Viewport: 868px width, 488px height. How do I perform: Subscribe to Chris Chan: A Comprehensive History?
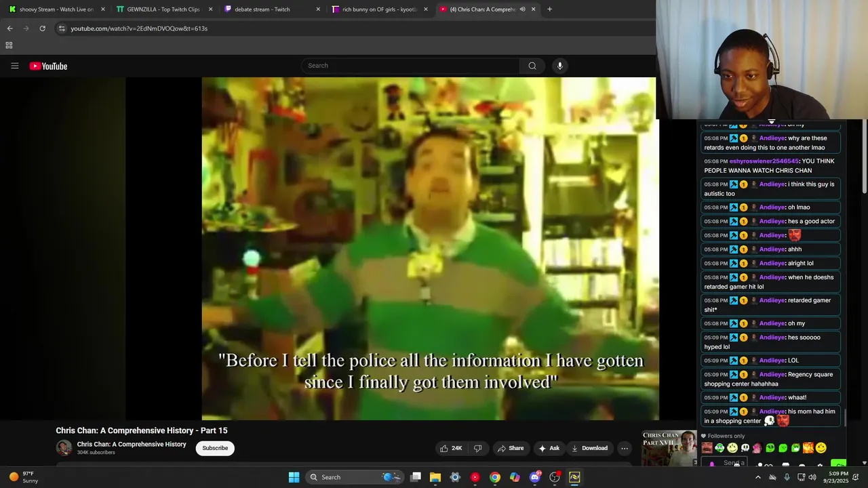215,448
